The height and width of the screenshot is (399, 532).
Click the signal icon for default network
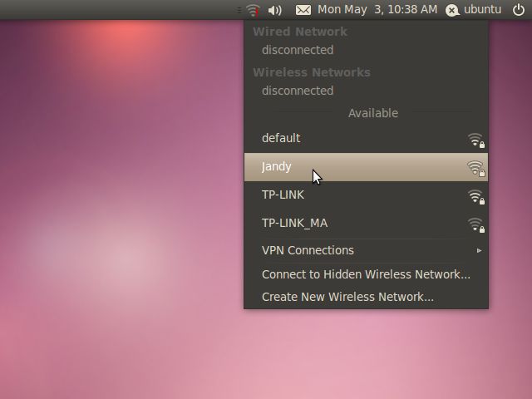pyautogui.click(x=476, y=140)
